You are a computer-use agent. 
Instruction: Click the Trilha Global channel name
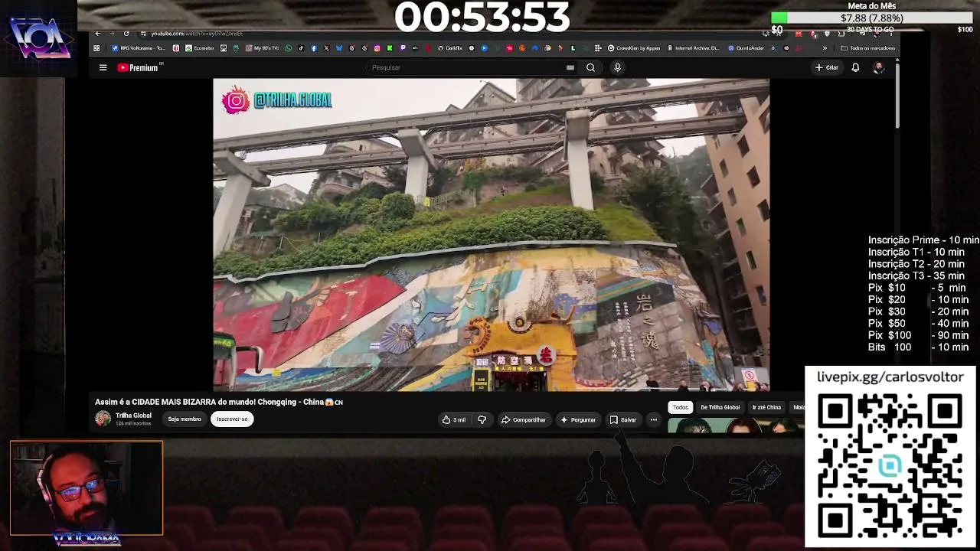133,416
